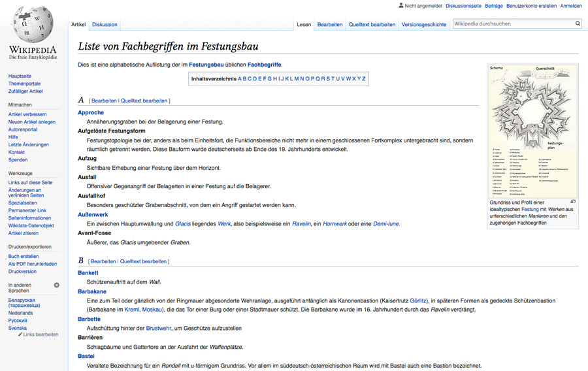Open the Brustwehr link under Barbette
Screen dimensions: 588x371
click(159, 329)
